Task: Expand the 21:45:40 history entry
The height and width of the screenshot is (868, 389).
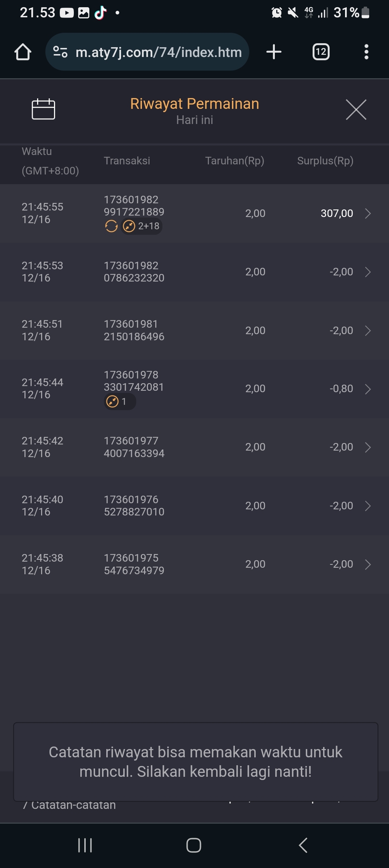Action: click(368, 506)
